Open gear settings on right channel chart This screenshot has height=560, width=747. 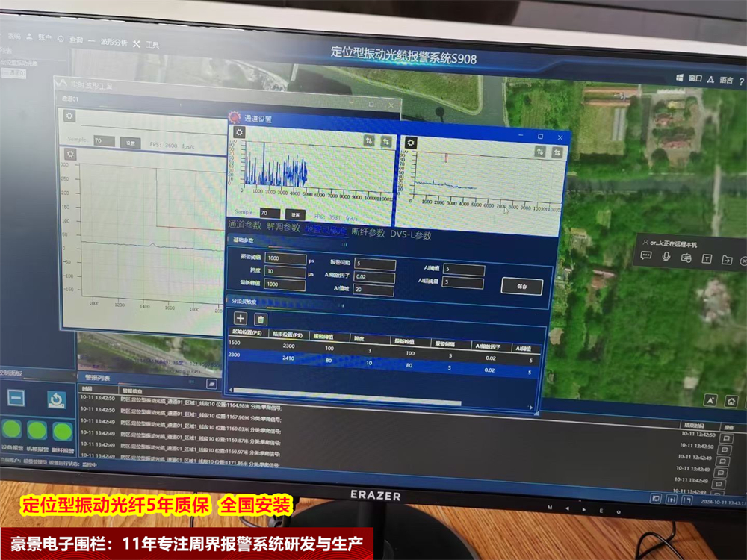coord(411,143)
